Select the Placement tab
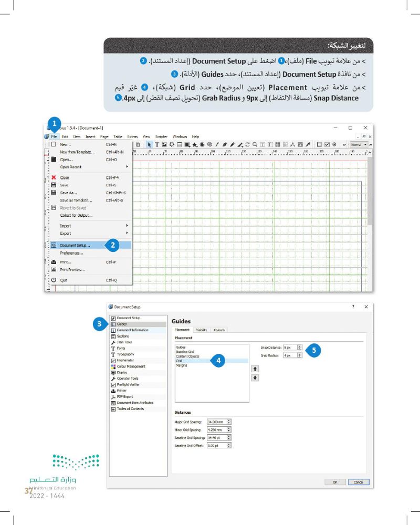The height and width of the screenshot is (525, 420). pyautogui.click(x=182, y=330)
